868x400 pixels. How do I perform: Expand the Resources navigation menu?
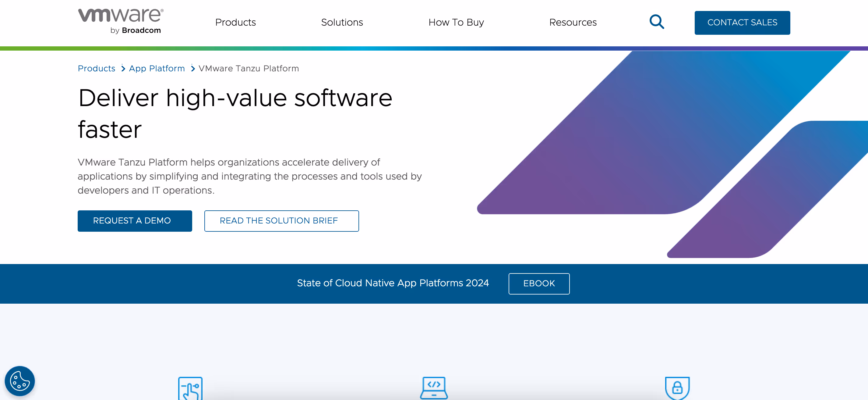click(x=573, y=22)
